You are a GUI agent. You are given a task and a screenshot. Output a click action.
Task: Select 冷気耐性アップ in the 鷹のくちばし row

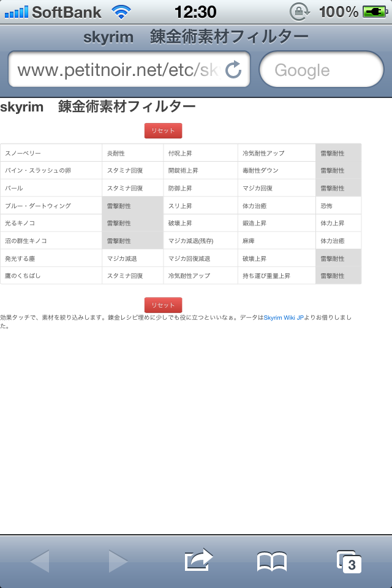click(201, 275)
